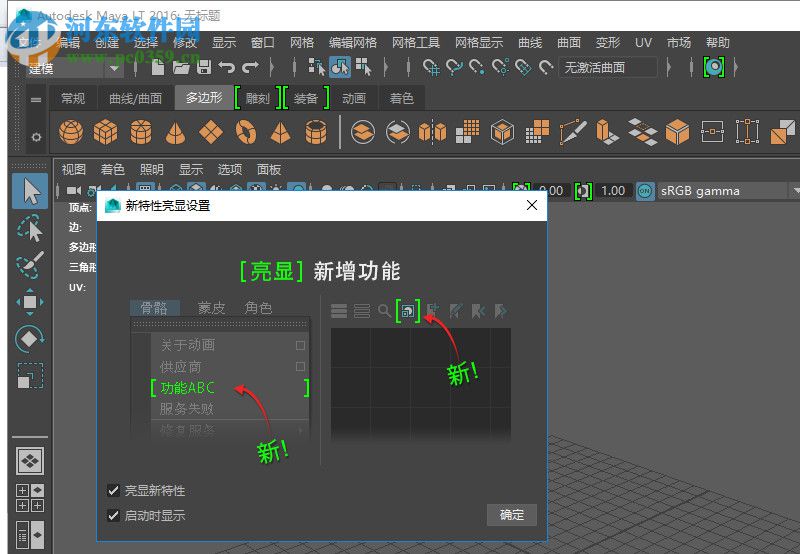
Task: Select the Rotate tool
Action: (x=30, y=339)
